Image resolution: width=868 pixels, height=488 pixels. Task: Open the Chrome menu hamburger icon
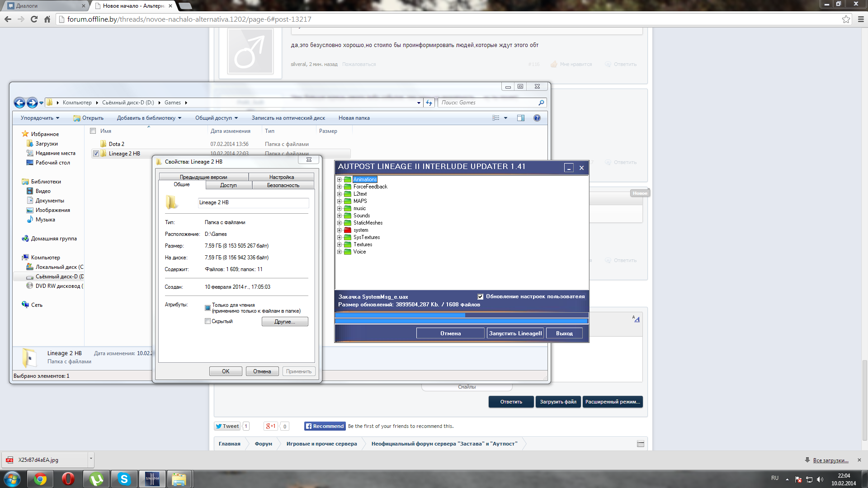click(861, 19)
